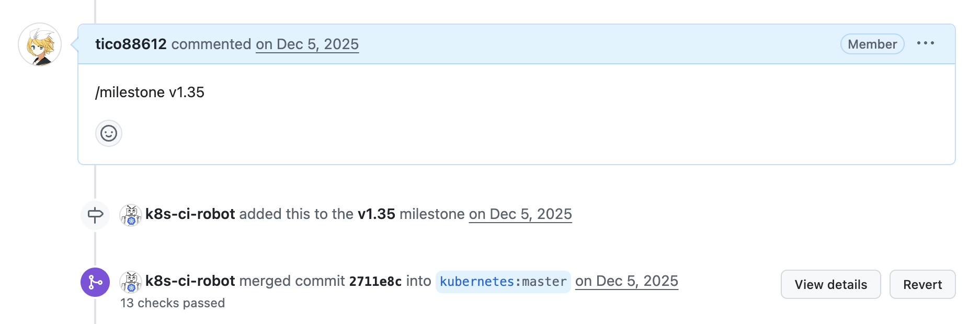Click k8s-ci-robot avatar in the milestone event
The height and width of the screenshot is (324, 980).
(x=131, y=215)
